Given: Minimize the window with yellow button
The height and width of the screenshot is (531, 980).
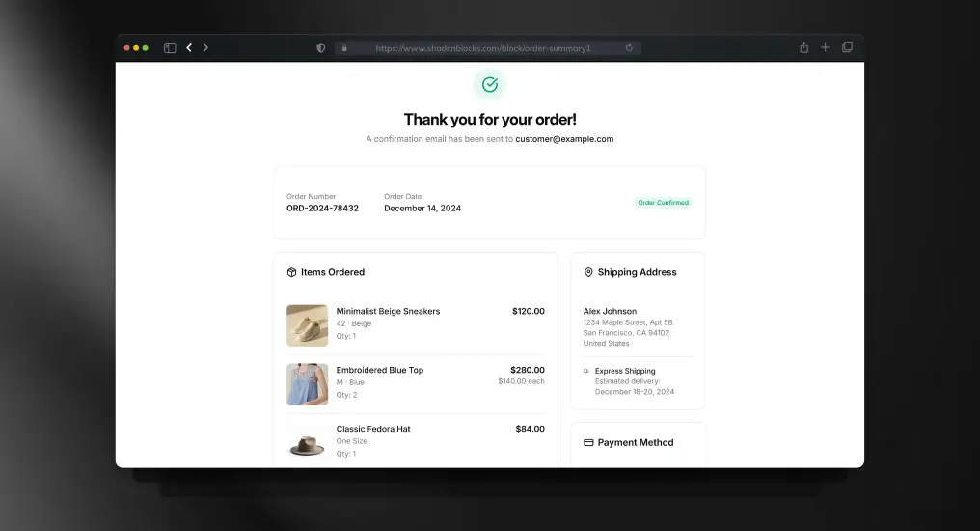Looking at the screenshot, I should 136,48.
